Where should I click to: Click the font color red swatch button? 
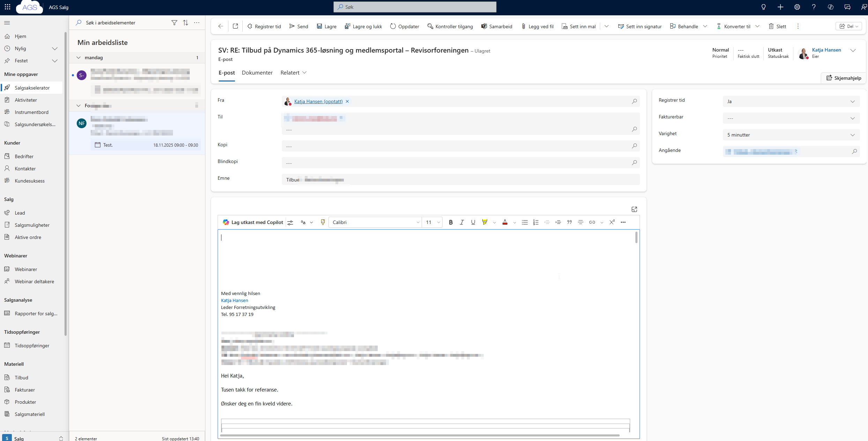pos(505,222)
